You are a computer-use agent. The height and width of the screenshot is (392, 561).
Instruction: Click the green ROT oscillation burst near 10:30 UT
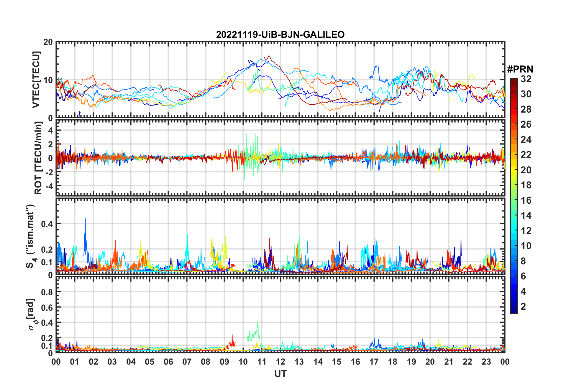(251, 156)
